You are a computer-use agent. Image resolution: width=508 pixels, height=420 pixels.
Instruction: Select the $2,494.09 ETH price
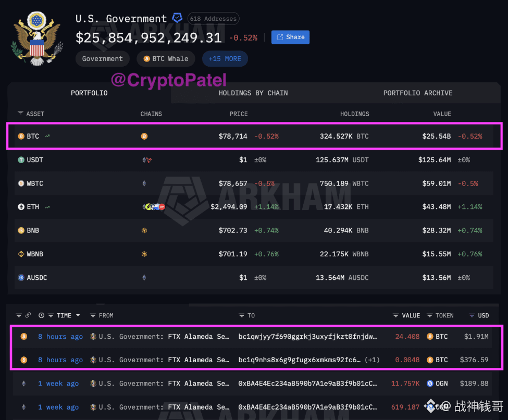[229, 207]
